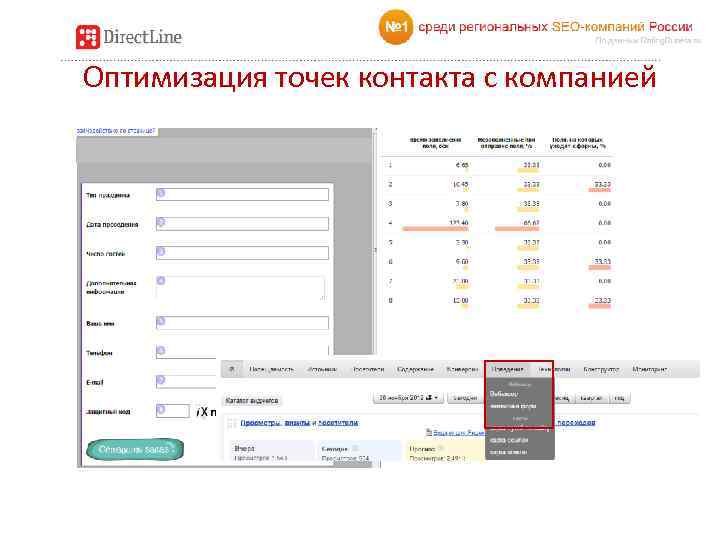Click the Каталог виджетов button
Screen dimensions: 720x540
[252, 400]
